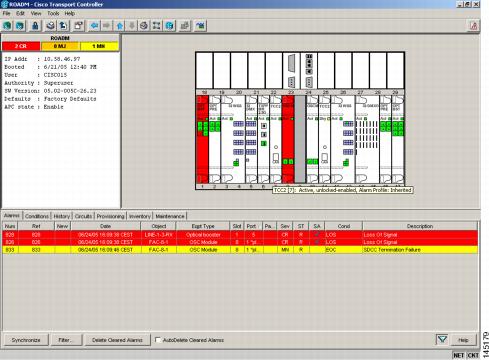Sort alarms by the Description column header
The image size is (489, 360).
coord(420,226)
